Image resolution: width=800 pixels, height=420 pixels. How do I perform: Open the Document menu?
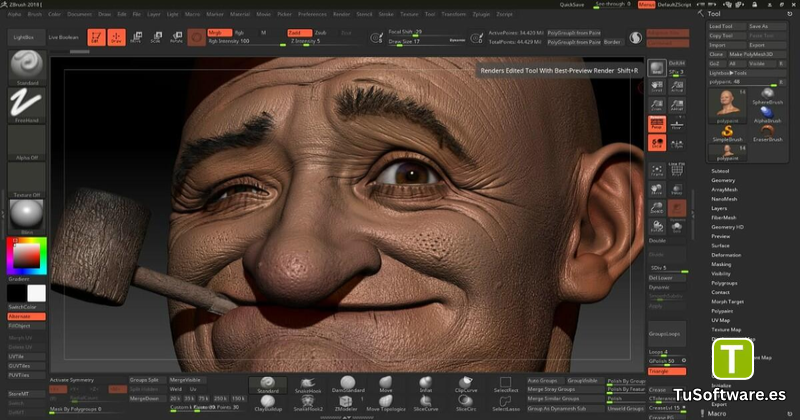(80, 14)
